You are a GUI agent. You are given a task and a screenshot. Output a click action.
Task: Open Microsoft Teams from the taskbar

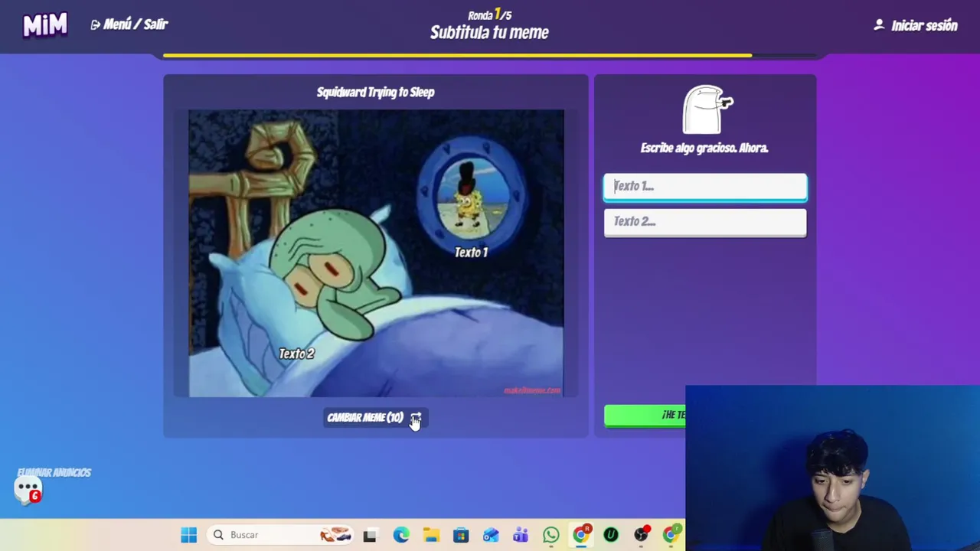521,535
